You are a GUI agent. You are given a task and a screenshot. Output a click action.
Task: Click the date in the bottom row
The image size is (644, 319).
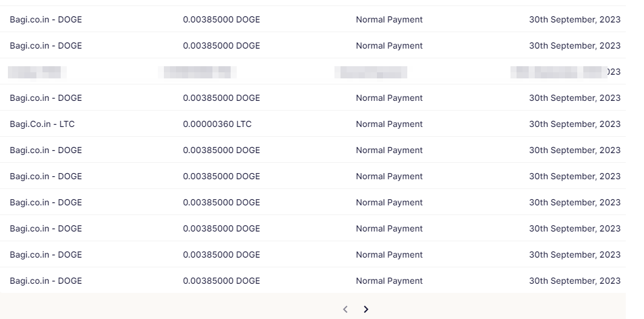pyautogui.click(x=574, y=281)
